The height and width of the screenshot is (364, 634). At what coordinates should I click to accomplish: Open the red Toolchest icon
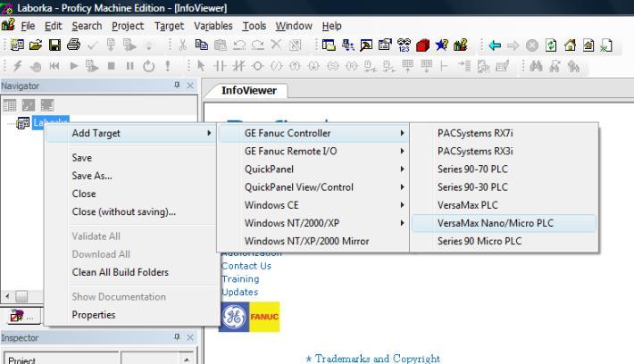[x=422, y=45]
